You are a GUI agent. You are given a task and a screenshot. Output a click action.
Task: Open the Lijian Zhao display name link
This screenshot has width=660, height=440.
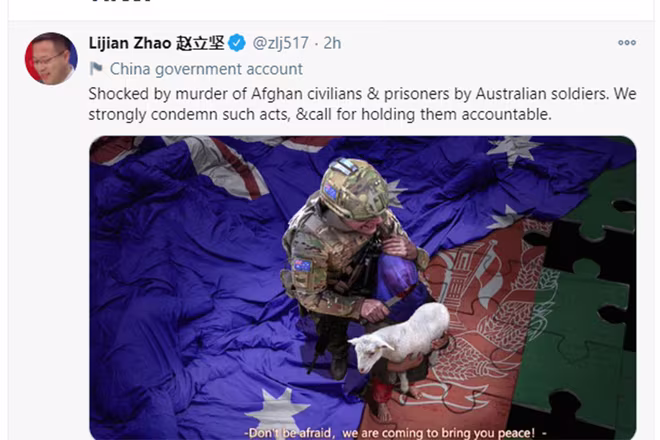coord(130,43)
